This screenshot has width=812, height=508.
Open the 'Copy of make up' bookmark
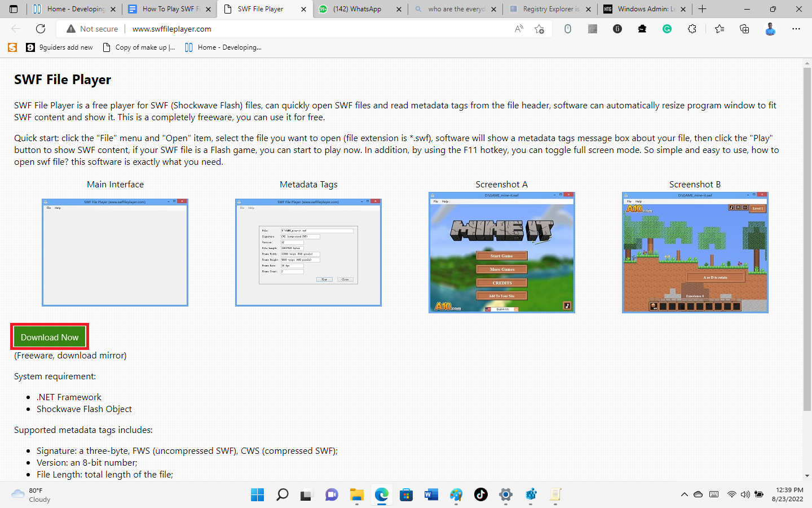click(x=139, y=47)
